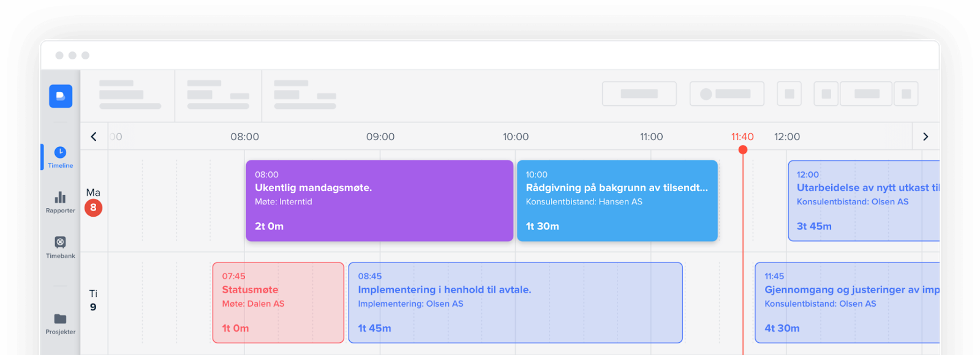Click the 10:00 time header label
Viewport: 980px width, 355px height.
tap(516, 137)
